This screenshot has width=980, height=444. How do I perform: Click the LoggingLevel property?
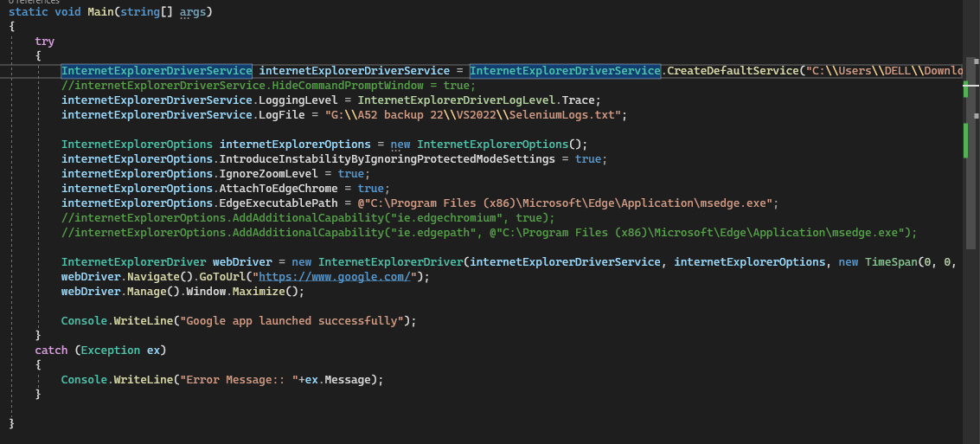(x=298, y=100)
